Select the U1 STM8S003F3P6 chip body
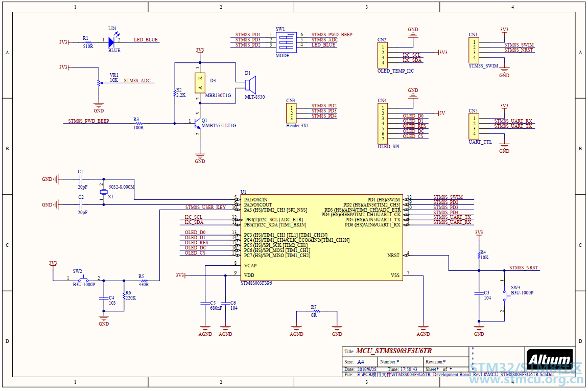Screen dimensions: 588x391 point(321,238)
